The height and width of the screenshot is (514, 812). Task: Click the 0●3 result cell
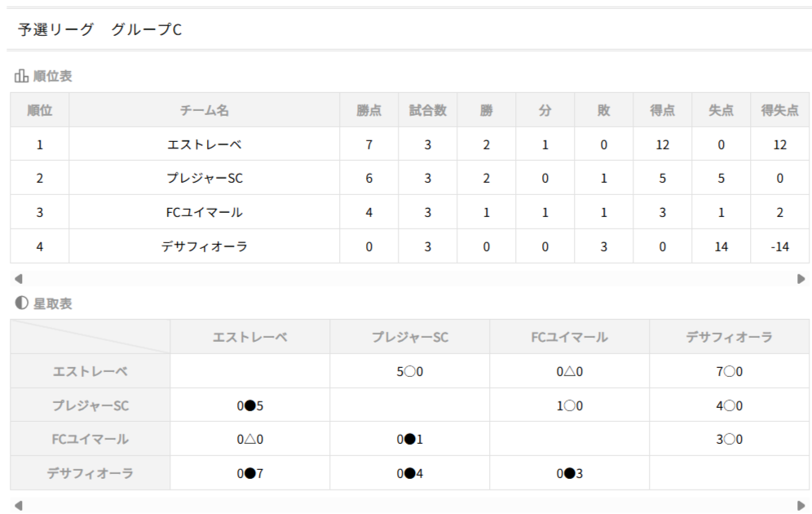[569, 473]
